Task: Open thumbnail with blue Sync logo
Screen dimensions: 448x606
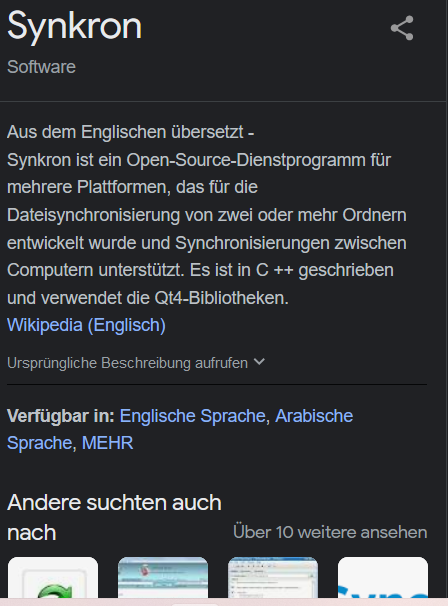Action: point(383,577)
